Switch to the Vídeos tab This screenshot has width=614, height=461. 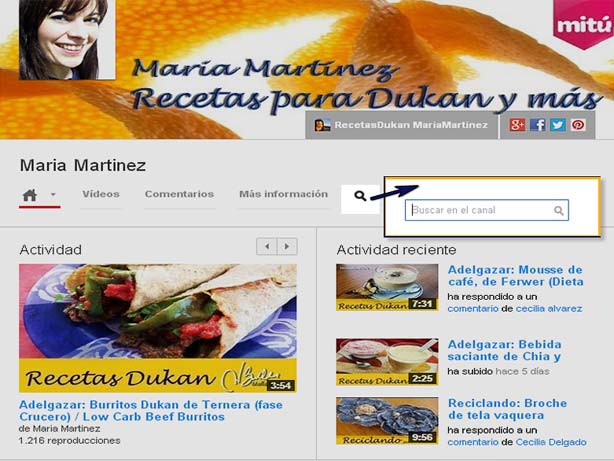click(101, 194)
